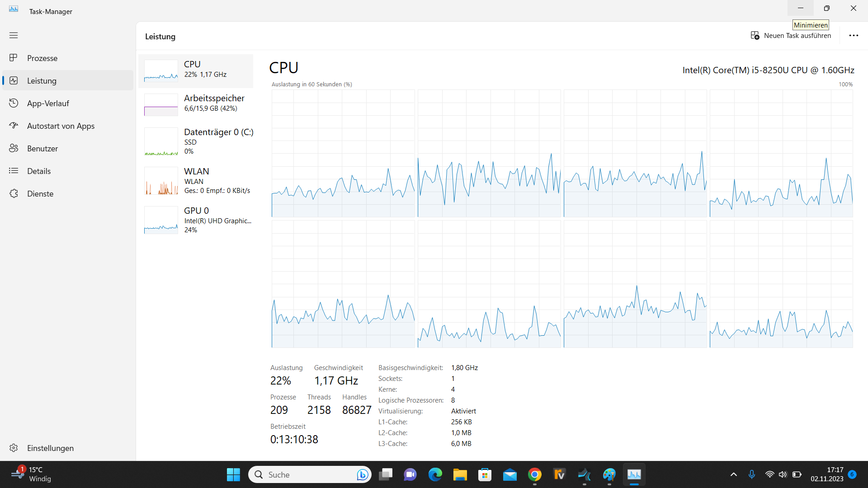Open the hamburger navigation menu

tap(14, 35)
